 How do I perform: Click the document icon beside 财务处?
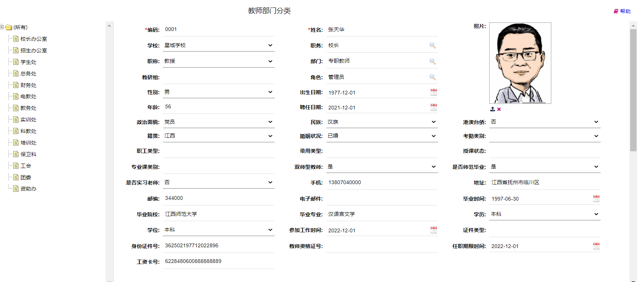16,85
